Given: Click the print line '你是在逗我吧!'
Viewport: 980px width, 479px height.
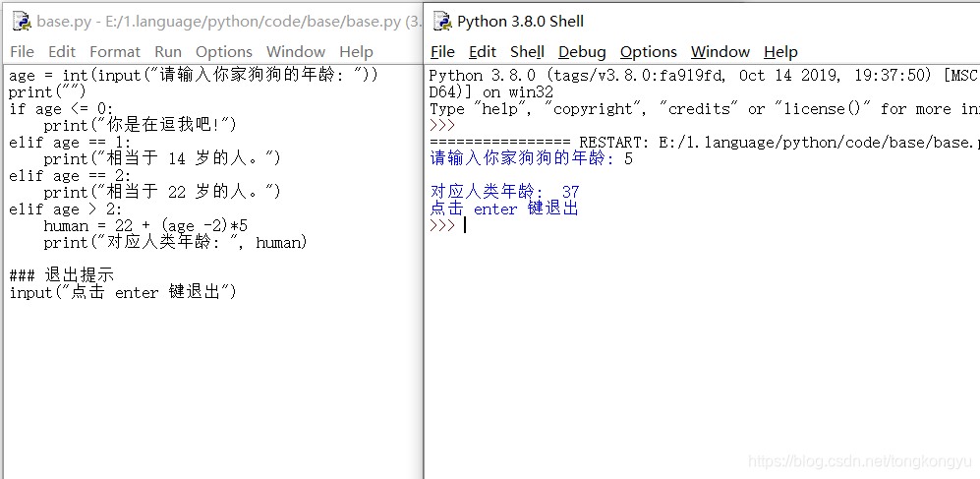Looking at the screenshot, I should 140,126.
